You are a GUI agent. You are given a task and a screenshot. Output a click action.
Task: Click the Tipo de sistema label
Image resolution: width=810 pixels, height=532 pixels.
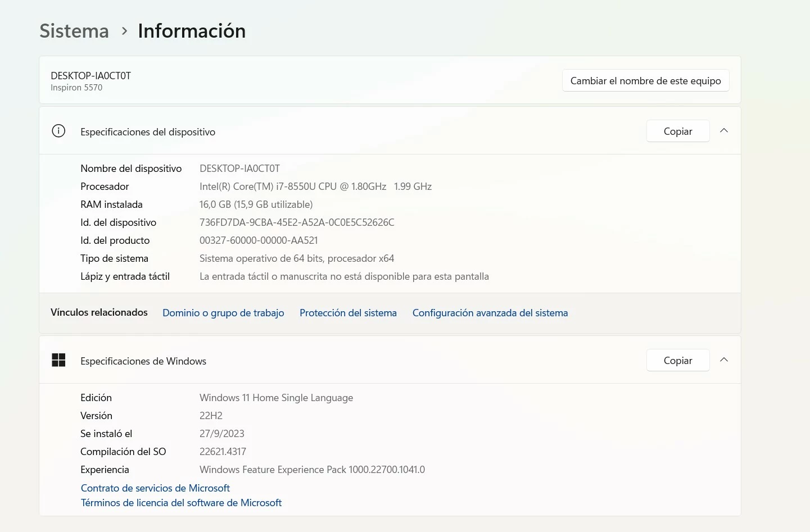coord(114,258)
